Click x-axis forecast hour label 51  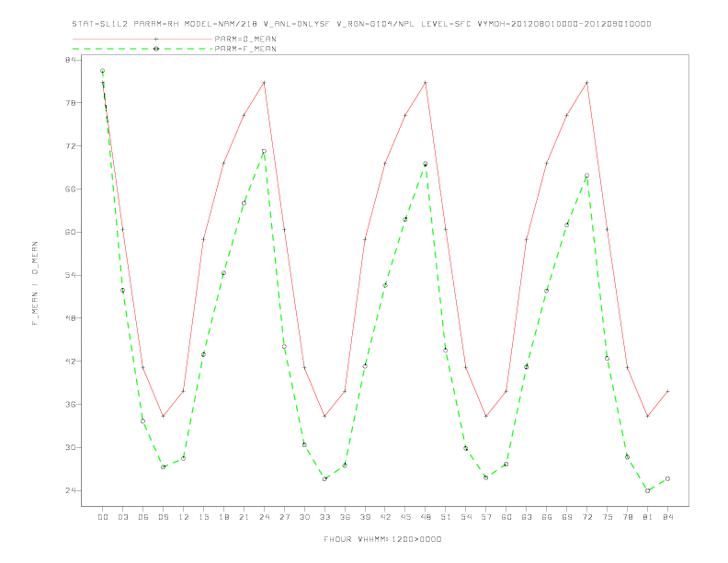coord(446,517)
